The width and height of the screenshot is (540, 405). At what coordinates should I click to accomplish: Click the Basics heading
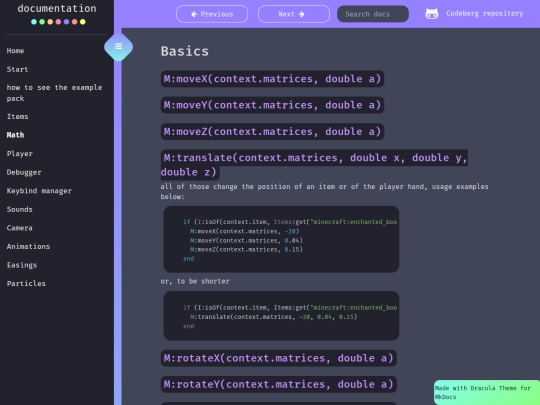[185, 51]
